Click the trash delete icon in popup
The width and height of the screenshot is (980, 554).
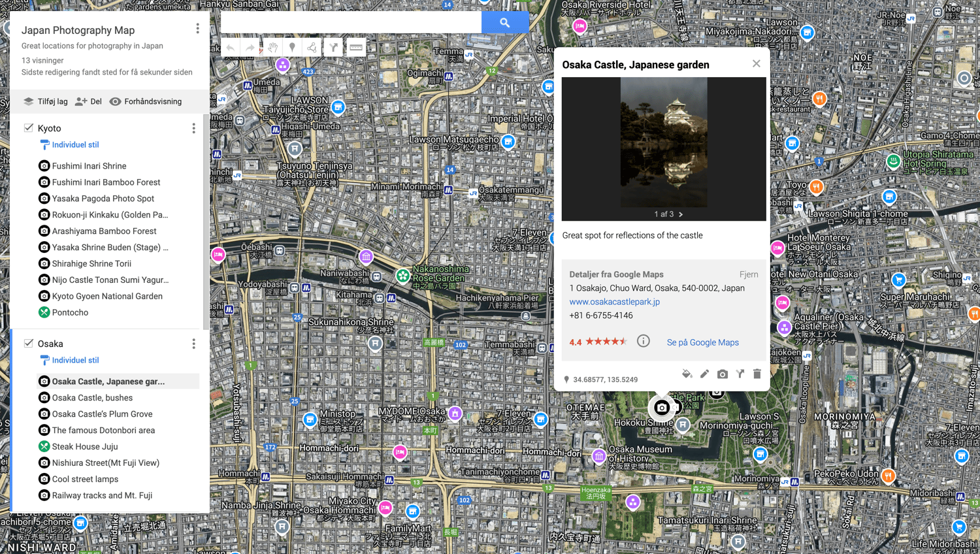point(757,374)
